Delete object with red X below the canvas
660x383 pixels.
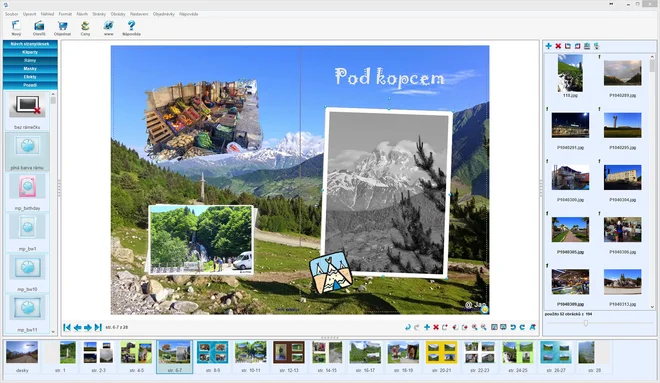click(436, 327)
